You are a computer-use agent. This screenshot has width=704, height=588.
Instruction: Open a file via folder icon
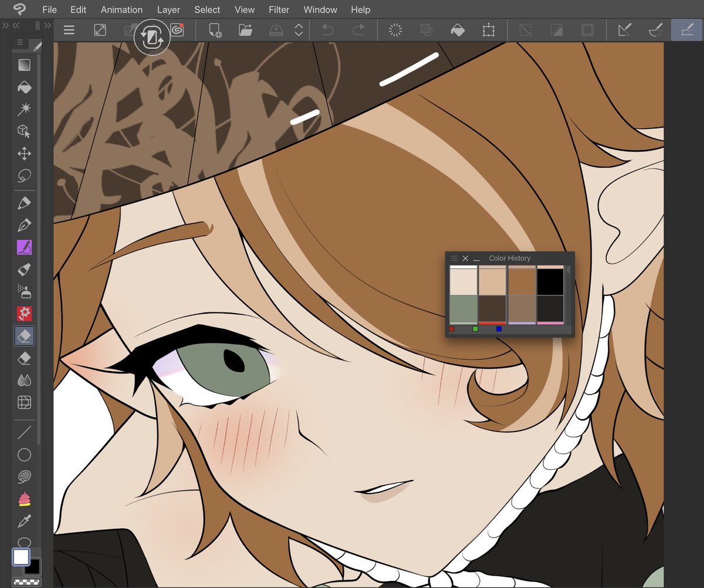245,30
